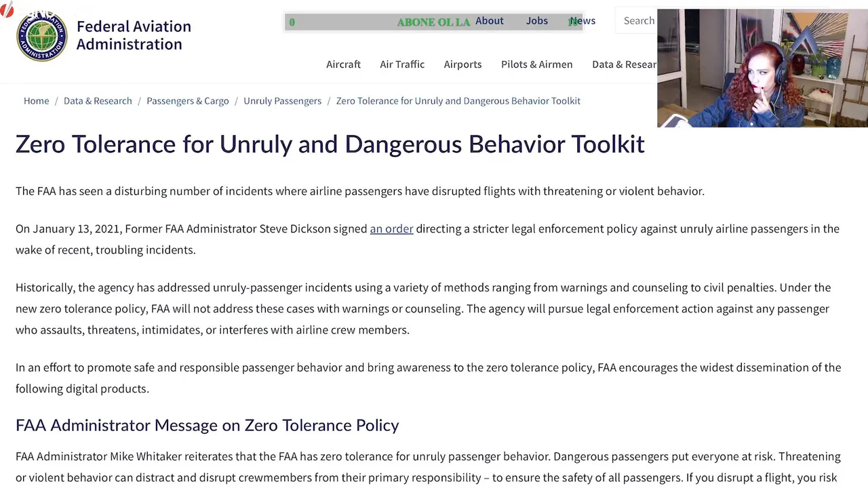Go to the Data & Research breadcrumb

(x=98, y=101)
